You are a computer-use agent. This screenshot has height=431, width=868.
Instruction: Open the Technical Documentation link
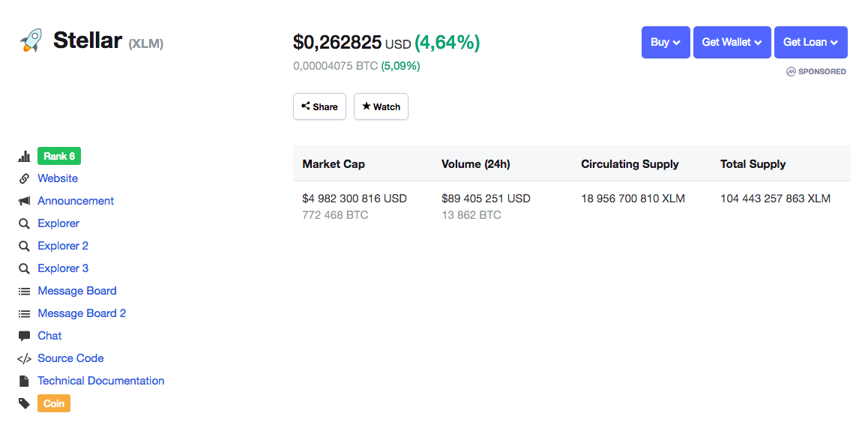tap(100, 381)
